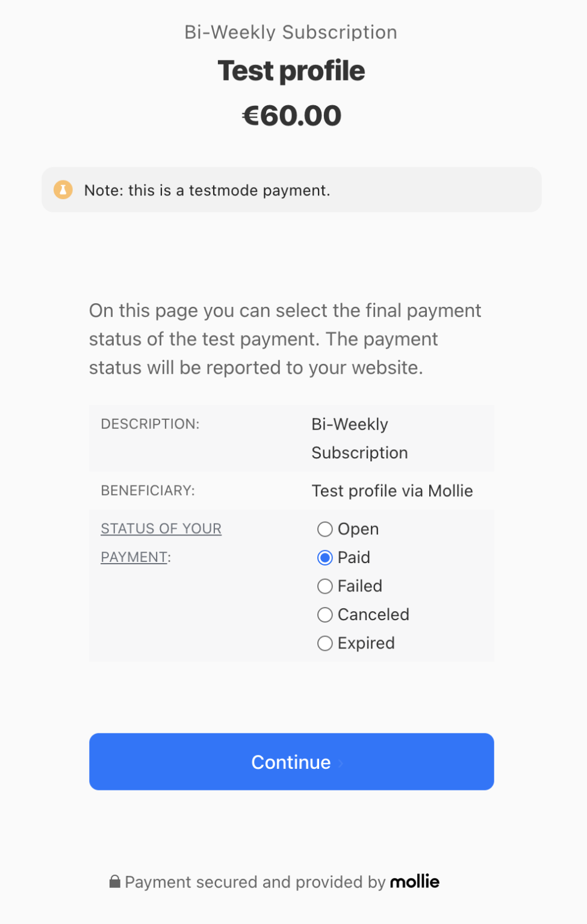This screenshot has width=587, height=924.
Task: Mark the payment as Canceled
Action: point(325,614)
